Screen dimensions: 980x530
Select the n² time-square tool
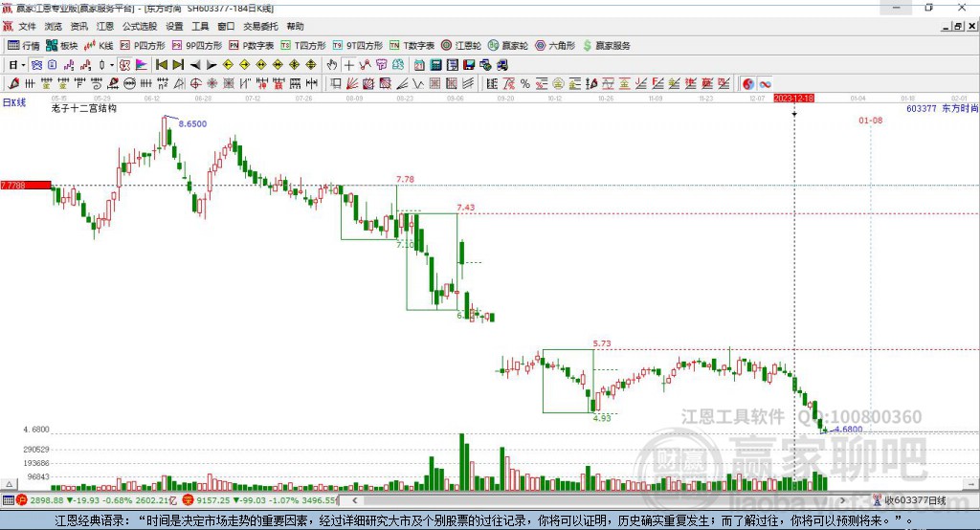163,84
